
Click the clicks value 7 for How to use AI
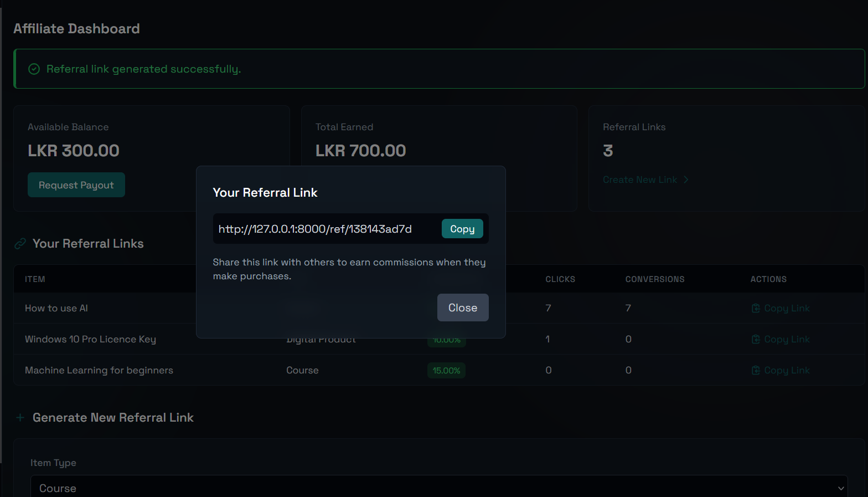point(548,308)
